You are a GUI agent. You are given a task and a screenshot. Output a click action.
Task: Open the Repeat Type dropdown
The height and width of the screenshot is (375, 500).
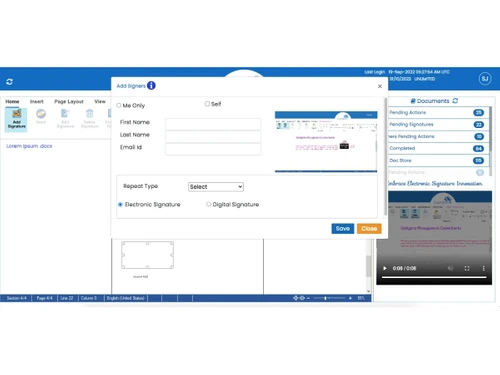(216, 187)
